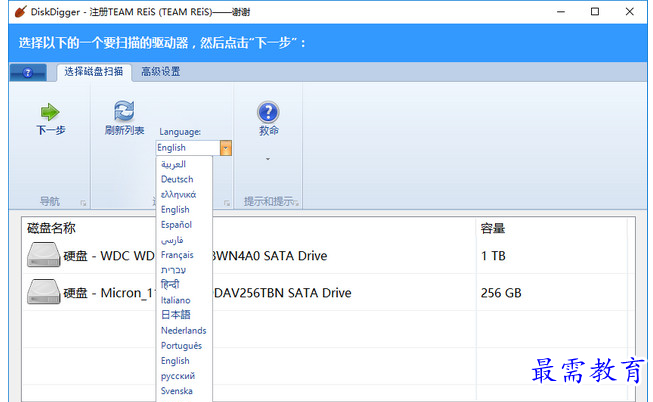
Task: Select the Micron hard disk drive icon
Action: click(x=44, y=292)
